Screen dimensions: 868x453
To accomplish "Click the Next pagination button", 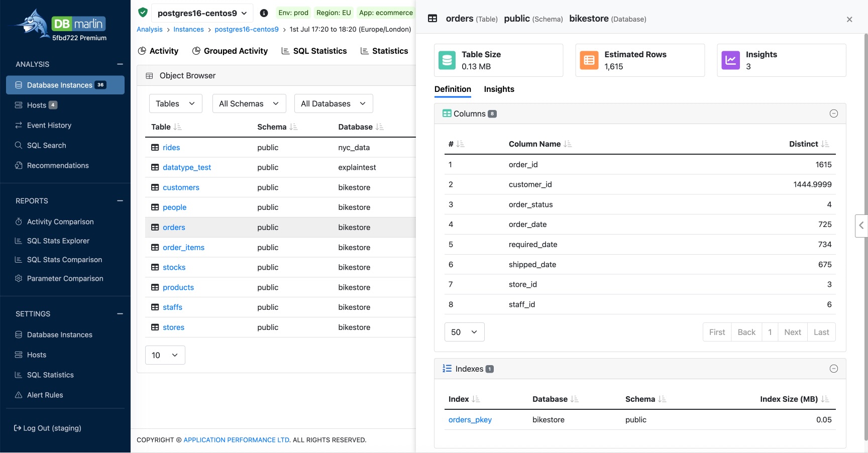I will [793, 332].
